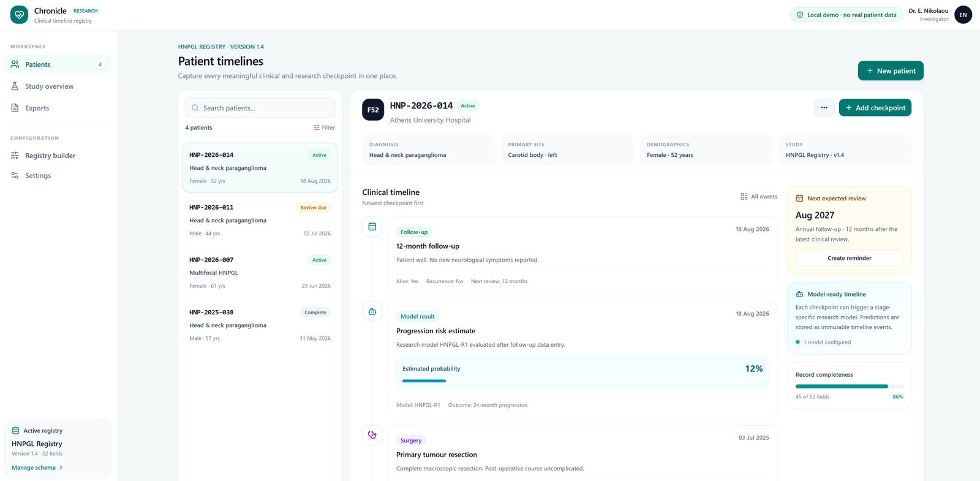Click the Record completeness progress bar
The height and width of the screenshot is (481, 980).
849,387
